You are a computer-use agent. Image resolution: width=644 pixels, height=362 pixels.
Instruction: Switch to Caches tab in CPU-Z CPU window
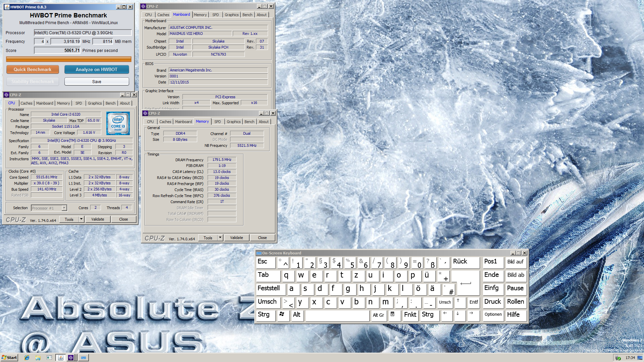point(26,103)
